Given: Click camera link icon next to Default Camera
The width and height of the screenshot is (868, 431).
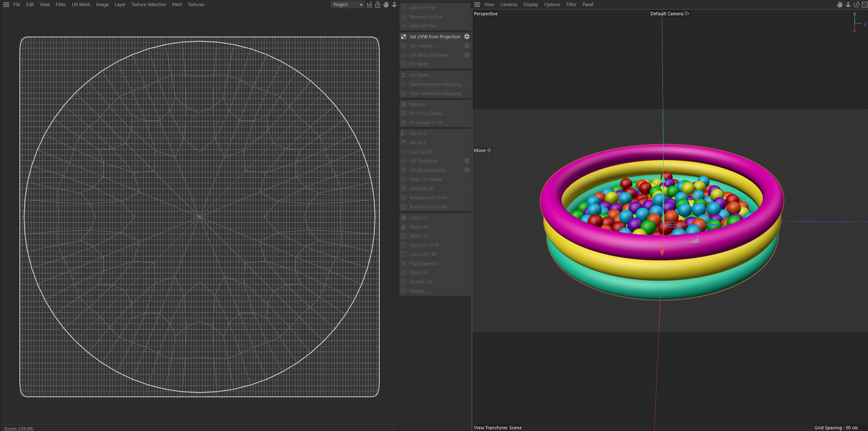Looking at the screenshot, I should point(687,14).
